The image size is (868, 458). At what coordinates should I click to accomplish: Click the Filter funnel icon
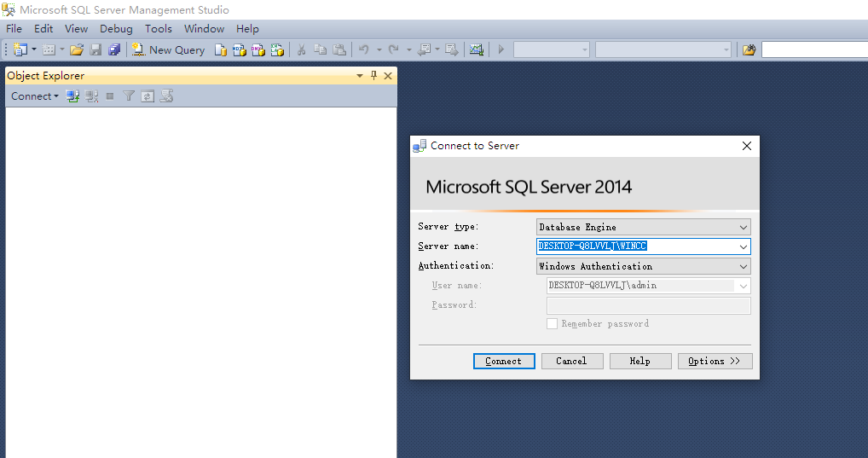(x=129, y=96)
